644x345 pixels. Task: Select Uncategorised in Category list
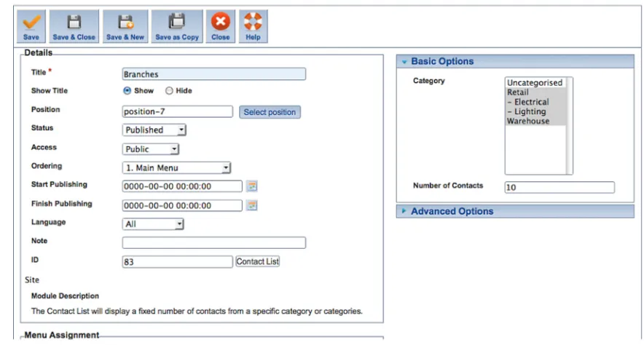pyautogui.click(x=535, y=82)
